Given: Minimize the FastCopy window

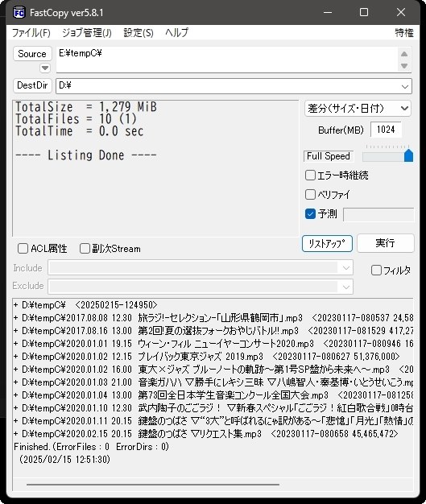Looking at the screenshot, I should pyautogui.click(x=328, y=13).
